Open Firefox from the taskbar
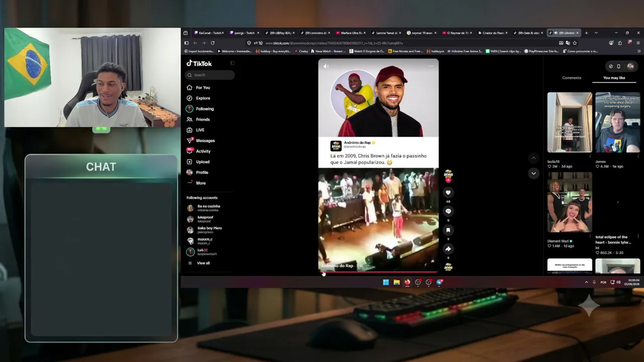 pyautogui.click(x=407, y=282)
